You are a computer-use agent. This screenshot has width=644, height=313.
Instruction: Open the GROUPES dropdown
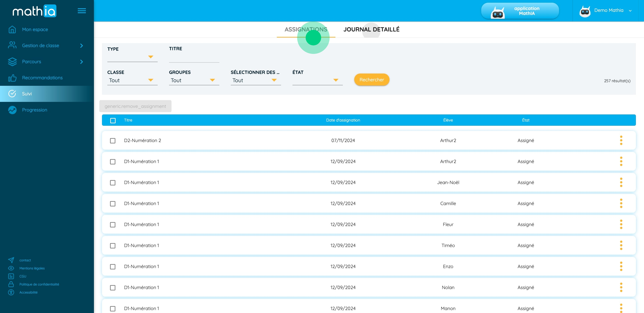coord(194,80)
